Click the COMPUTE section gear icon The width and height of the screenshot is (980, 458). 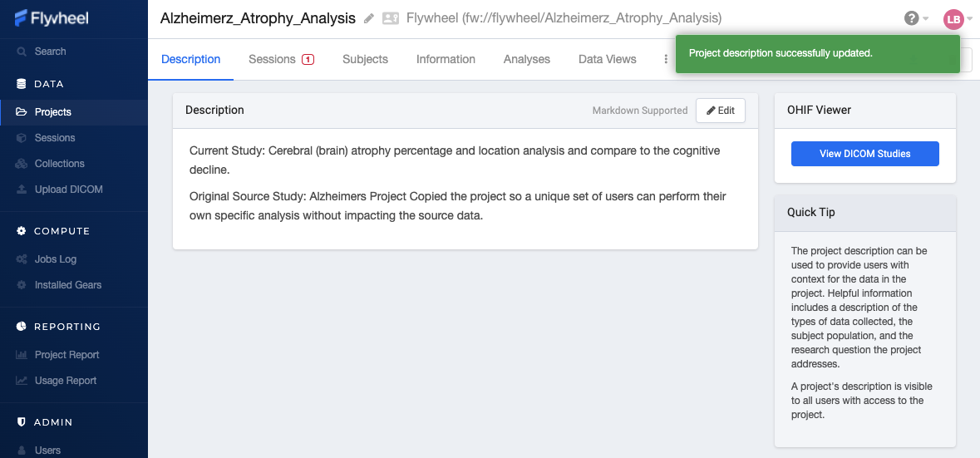(22, 231)
